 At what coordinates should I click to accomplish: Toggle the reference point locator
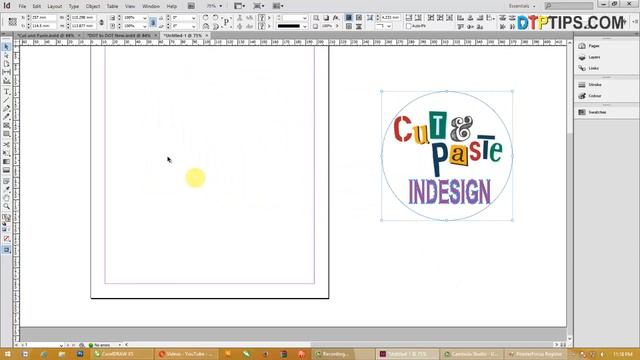tap(13, 22)
